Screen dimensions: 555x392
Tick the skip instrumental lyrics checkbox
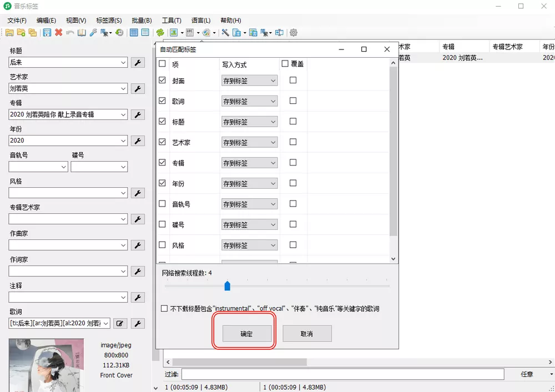[x=164, y=309]
